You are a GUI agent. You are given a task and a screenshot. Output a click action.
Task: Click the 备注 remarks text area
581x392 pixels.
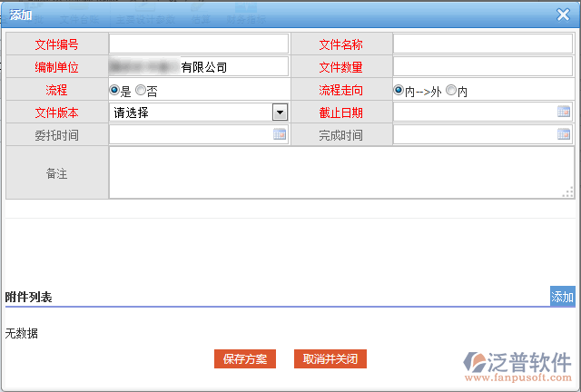click(x=340, y=172)
